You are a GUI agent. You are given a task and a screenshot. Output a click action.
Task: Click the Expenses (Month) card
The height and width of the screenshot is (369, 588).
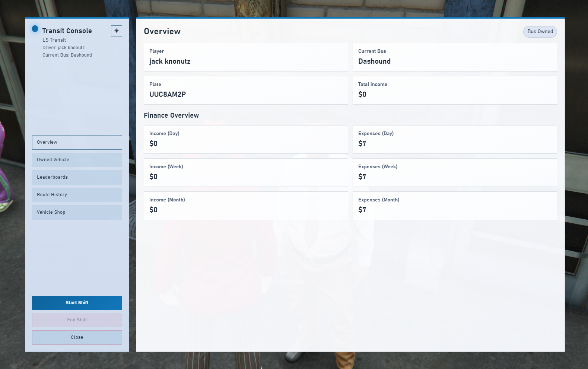click(455, 206)
